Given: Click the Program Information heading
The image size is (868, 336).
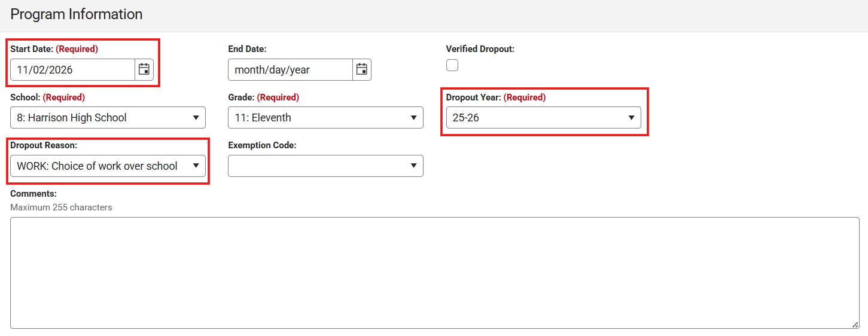Looking at the screenshot, I should tap(77, 14).
